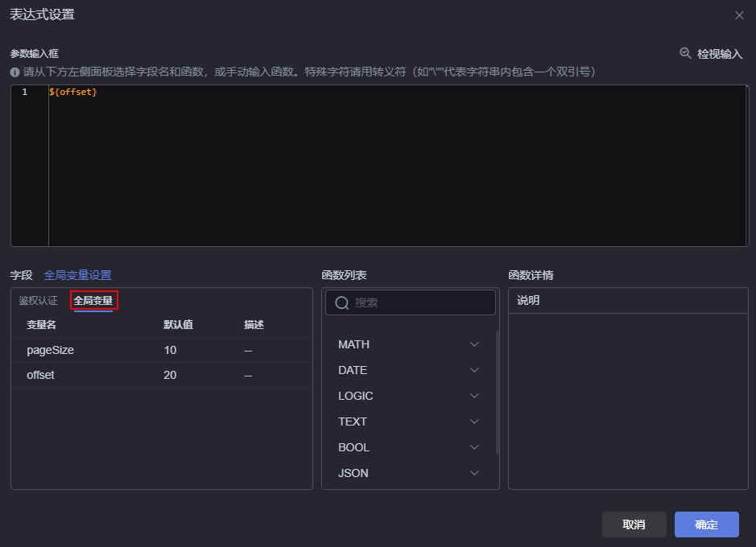Click the 检视输入 magnifier icon

tap(685, 53)
